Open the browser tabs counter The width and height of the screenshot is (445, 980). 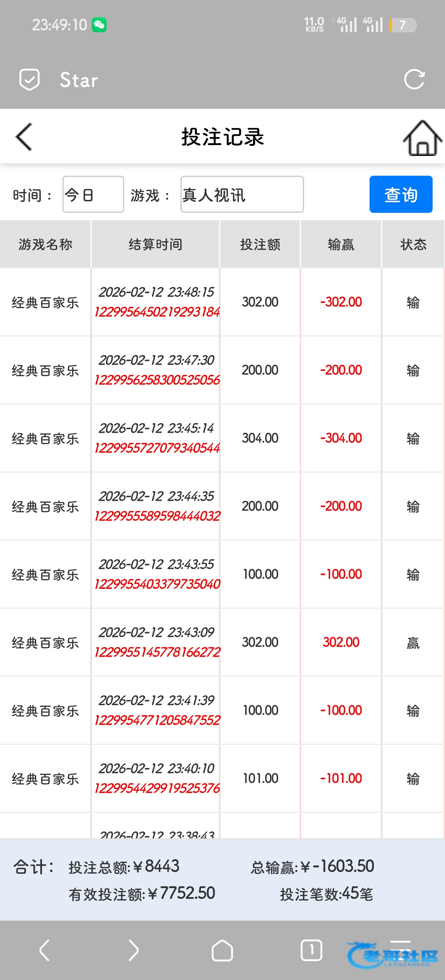click(311, 950)
